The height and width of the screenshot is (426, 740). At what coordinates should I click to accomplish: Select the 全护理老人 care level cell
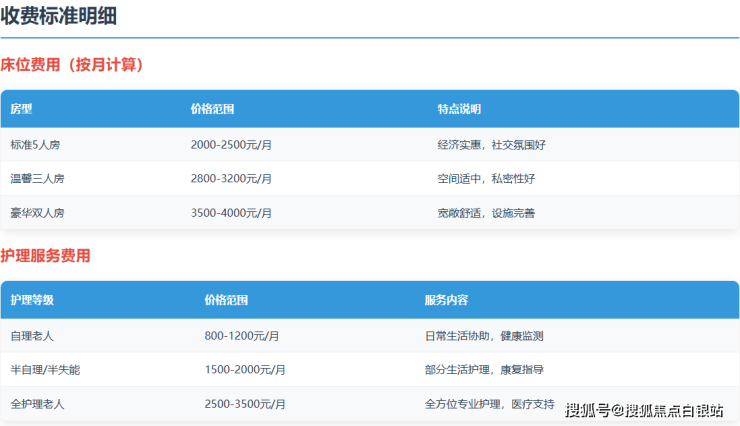pos(37,404)
